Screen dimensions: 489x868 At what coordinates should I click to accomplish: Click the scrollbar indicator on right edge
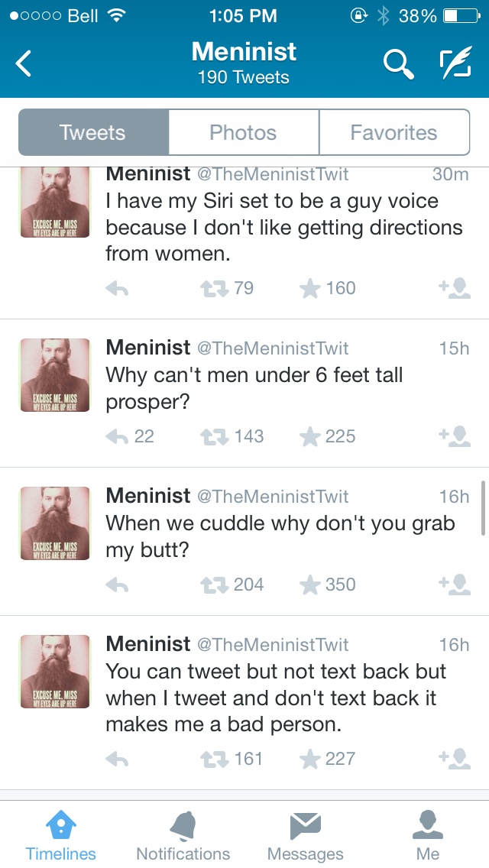tap(483, 507)
